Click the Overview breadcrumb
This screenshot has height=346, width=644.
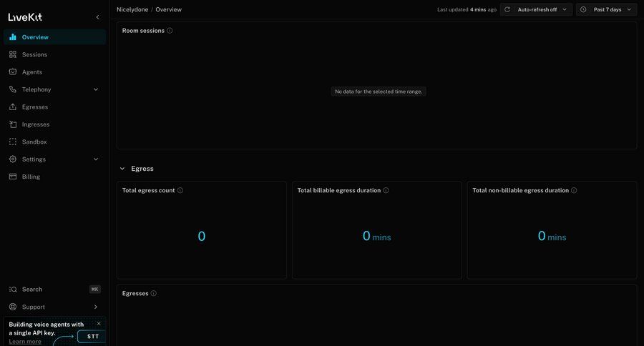point(168,9)
